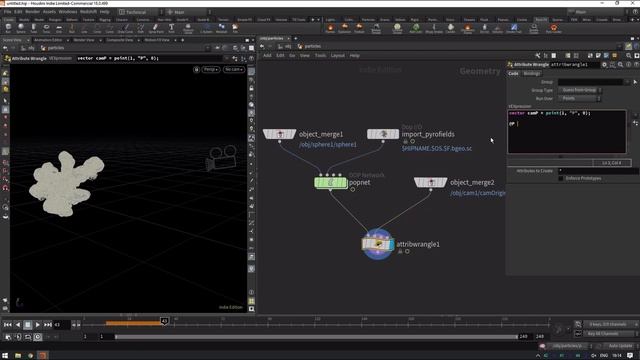Toggle the Enforce Prototypes checkbox

(561, 178)
